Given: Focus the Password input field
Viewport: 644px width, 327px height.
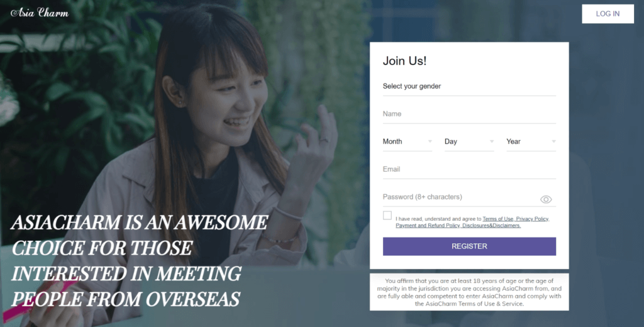Looking at the screenshot, I should [x=460, y=197].
